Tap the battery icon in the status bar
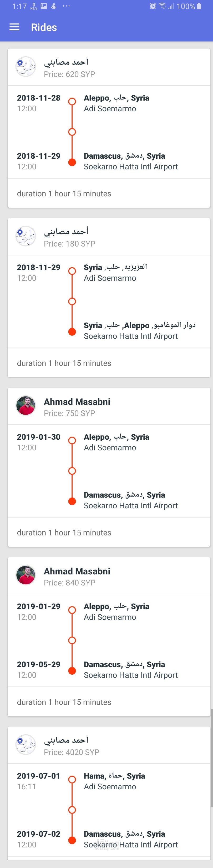 tap(199, 6)
